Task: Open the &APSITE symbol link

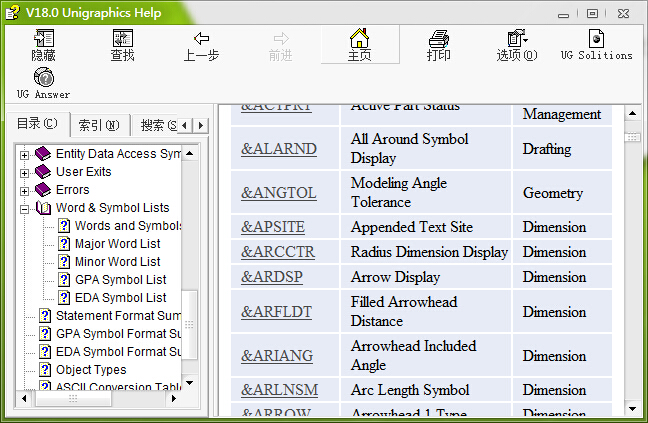Action: pyautogui.click(x=273, y=227)
